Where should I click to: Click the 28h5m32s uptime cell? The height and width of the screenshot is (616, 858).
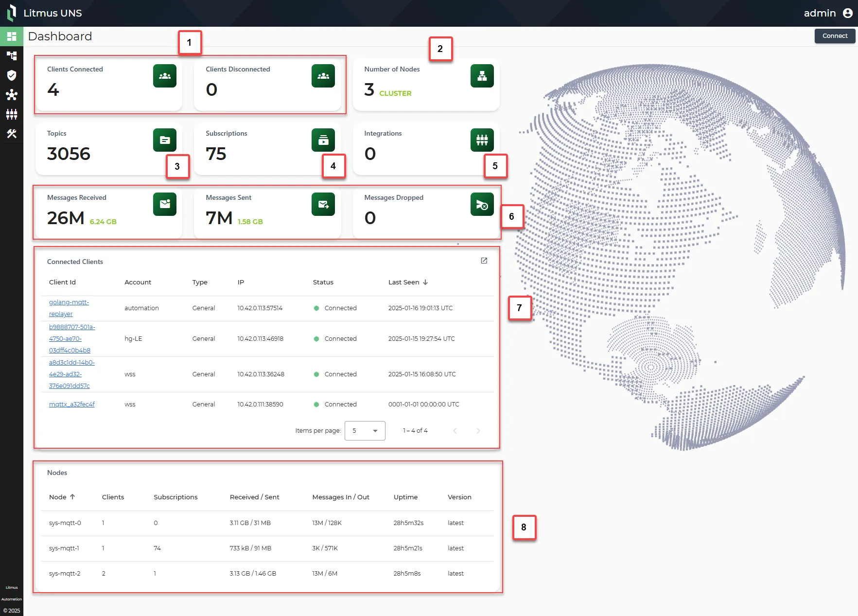(x=408, y=523)
